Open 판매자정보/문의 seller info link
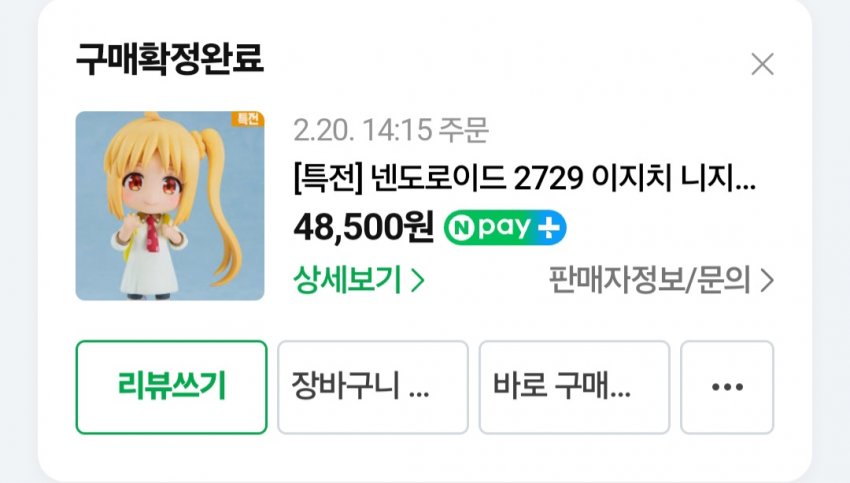Image resolution: width=850 pixels, height=483 pixels. (661, 280)
